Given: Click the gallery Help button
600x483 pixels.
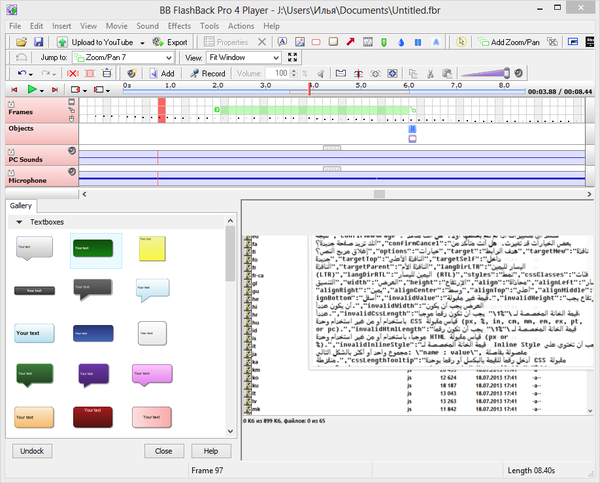Looking at the screenshot, I should pos(211,451).
